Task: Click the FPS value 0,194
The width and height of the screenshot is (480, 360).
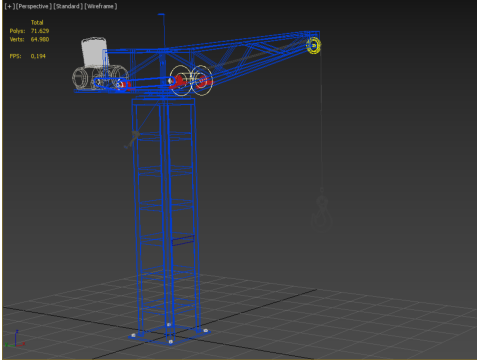Action: tap(38, 56)
